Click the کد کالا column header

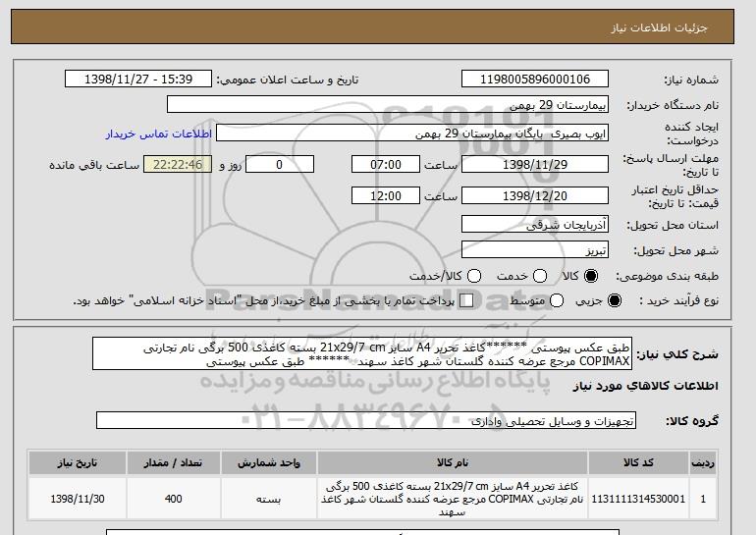pos(638,462)
